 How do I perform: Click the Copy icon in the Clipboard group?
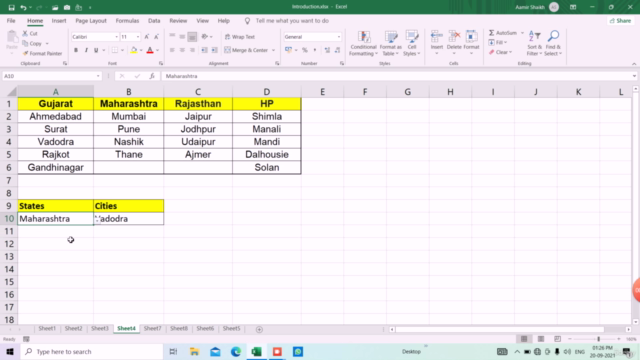(25, 43)
